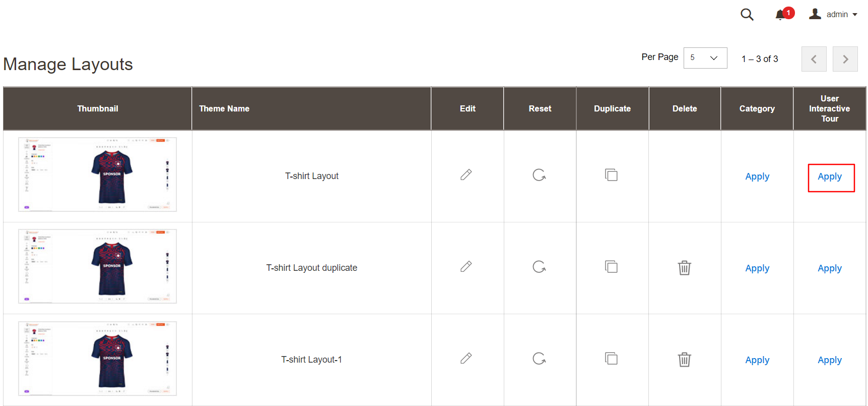
Task: Expand the admin account menu
Action: (833, 15)
